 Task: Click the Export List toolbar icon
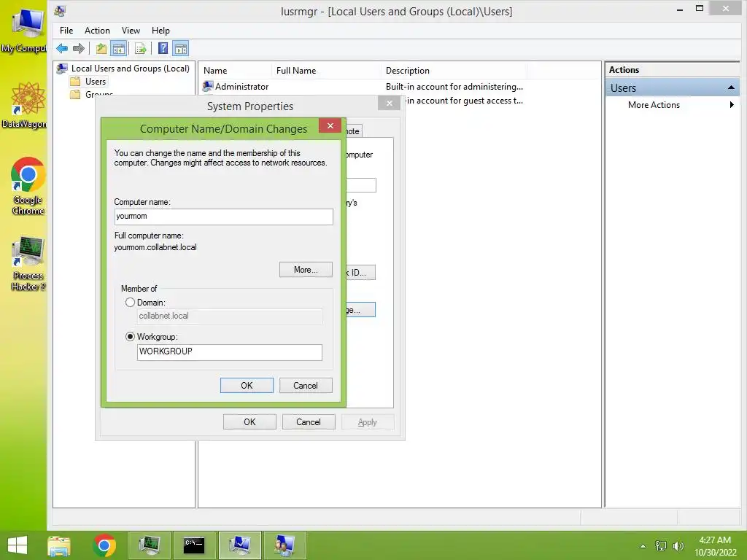140,49
